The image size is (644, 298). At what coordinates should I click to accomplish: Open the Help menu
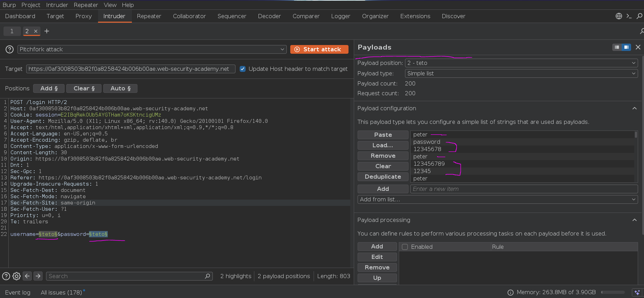coord(128,5)
